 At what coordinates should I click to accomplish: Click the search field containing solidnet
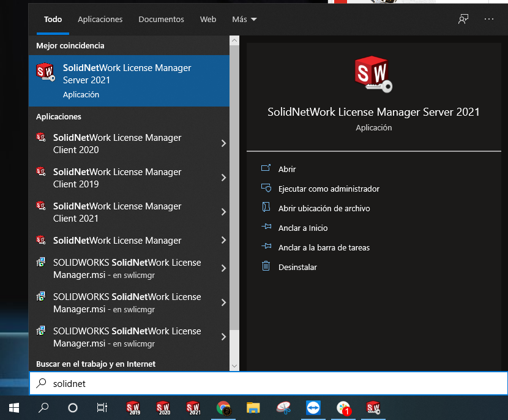(x=268, y=383)
